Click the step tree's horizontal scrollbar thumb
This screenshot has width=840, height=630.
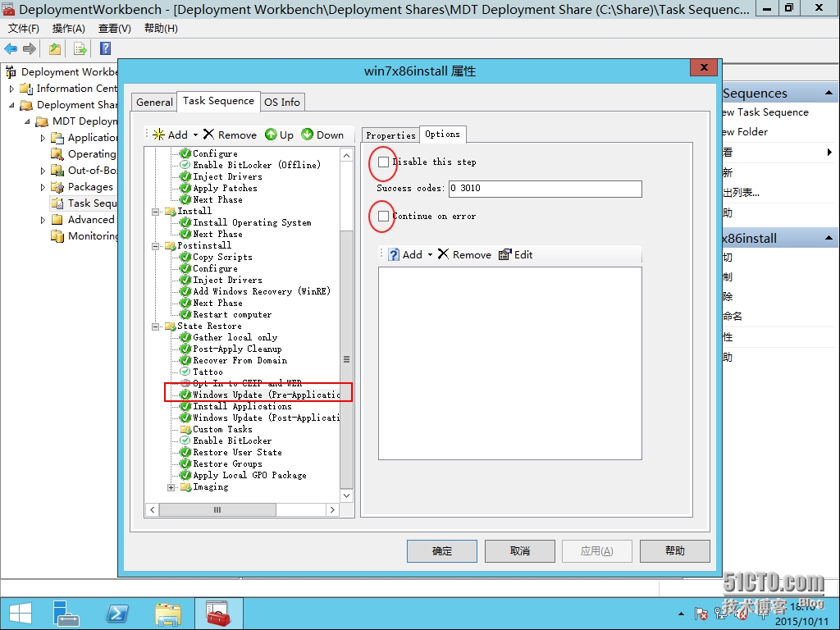tap(217, 510)
